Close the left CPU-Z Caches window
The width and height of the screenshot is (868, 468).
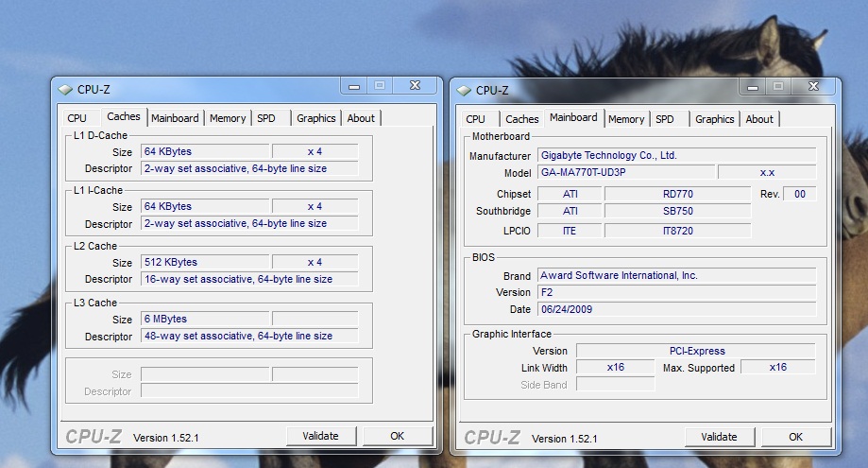(x=413, y=86)
